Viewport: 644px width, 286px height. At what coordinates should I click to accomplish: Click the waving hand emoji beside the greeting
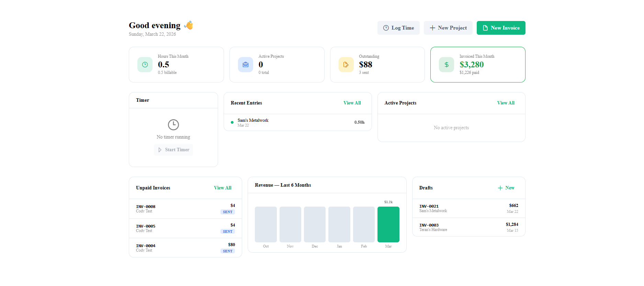189,25
